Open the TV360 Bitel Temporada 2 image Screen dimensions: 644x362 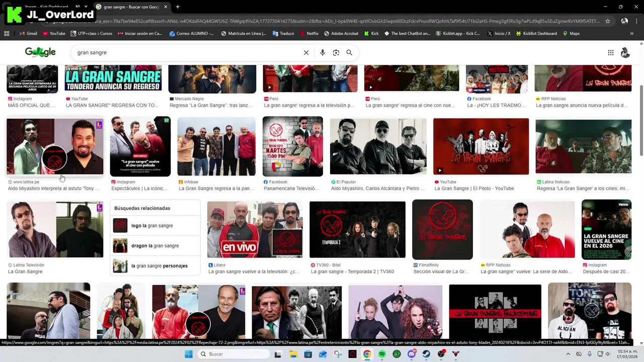[357, 230]
